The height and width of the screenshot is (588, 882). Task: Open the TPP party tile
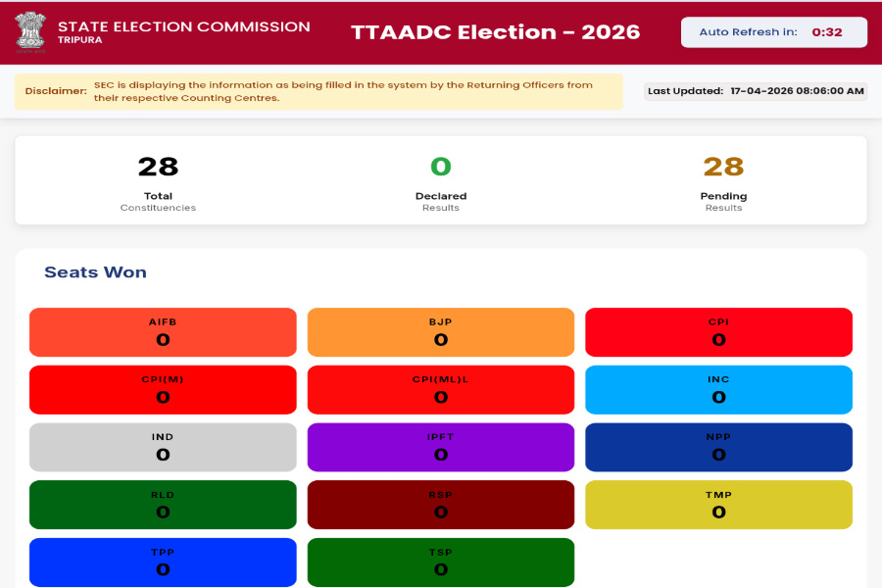[x=163, y=562]
